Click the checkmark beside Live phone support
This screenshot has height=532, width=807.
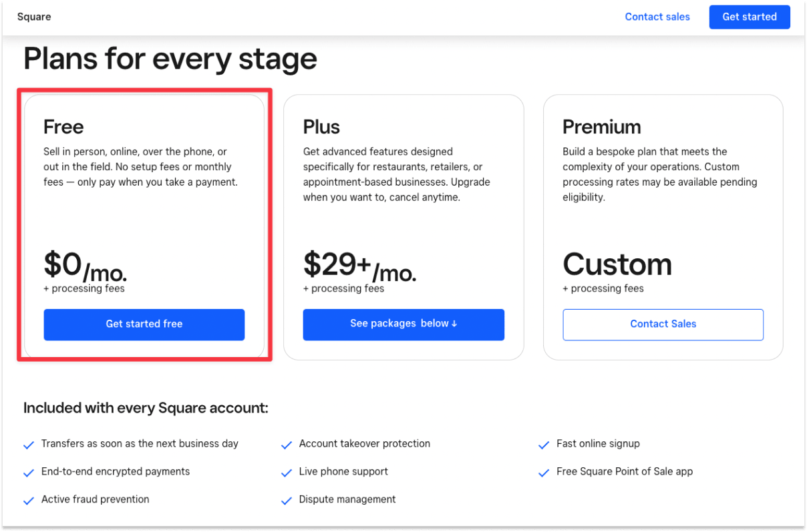click(287, 472)
